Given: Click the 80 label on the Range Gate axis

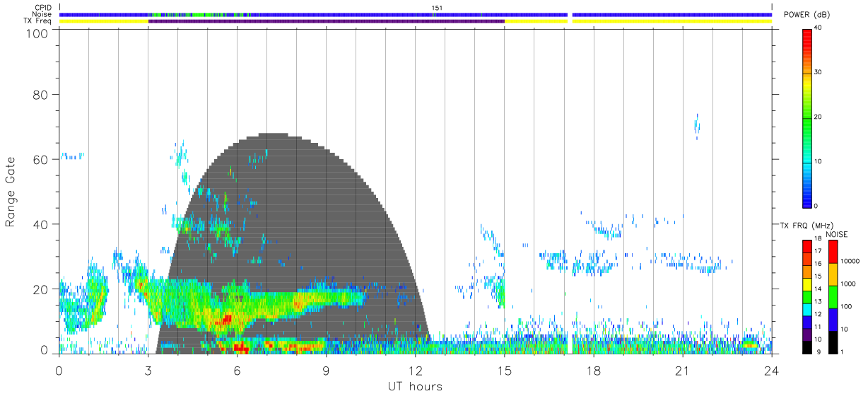Looking at the screenshot, I should pos(41,95).
